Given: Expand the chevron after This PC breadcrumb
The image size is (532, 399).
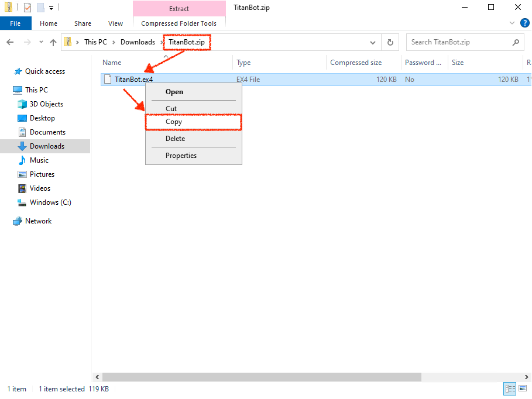Looking at the screenshot, I should tap(114, 42).
